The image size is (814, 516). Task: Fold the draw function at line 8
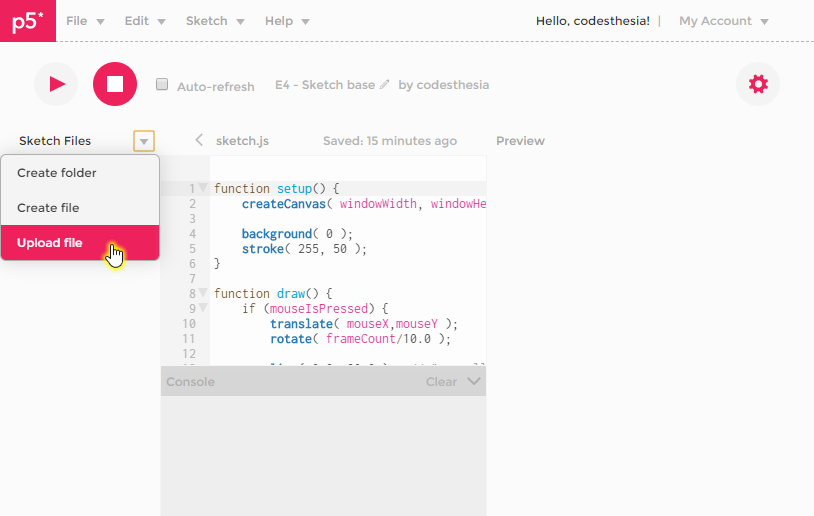203,292
